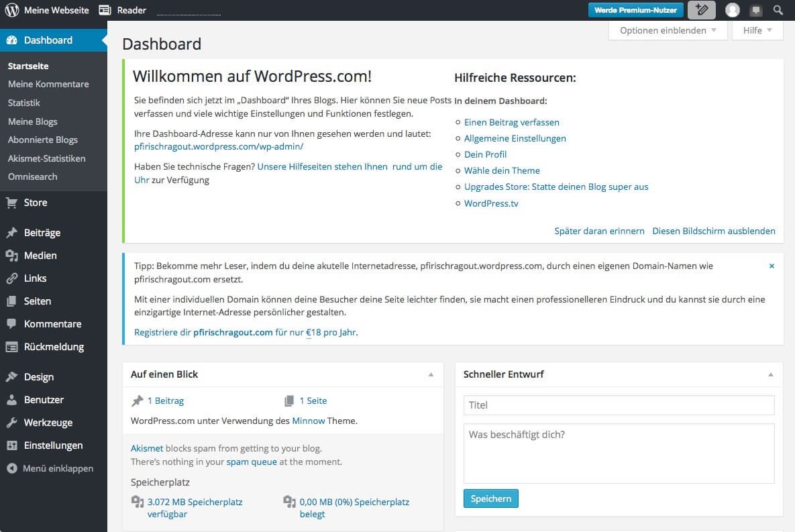
Task: Click the notifications speech bubble icon
Action: [x=757, y=9]
